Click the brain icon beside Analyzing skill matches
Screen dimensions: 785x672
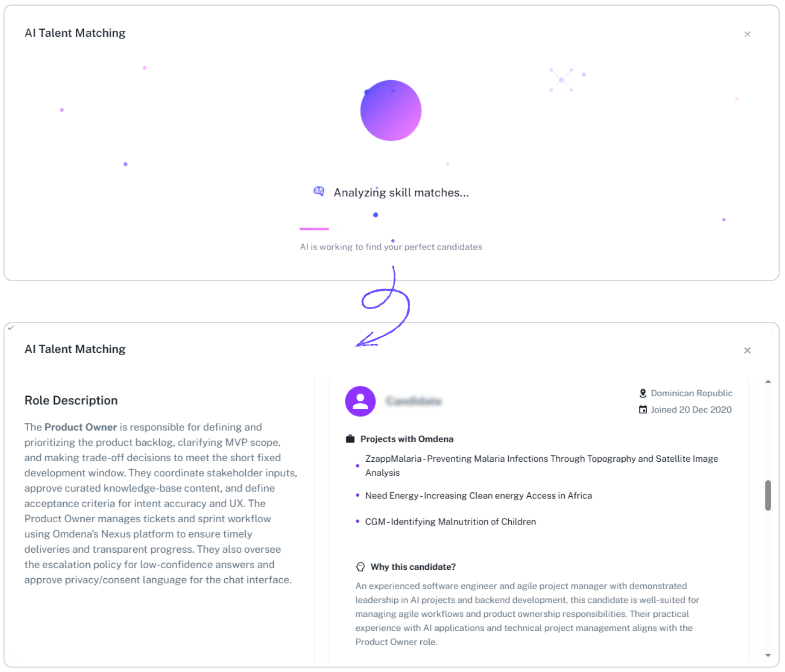point(318,191)
